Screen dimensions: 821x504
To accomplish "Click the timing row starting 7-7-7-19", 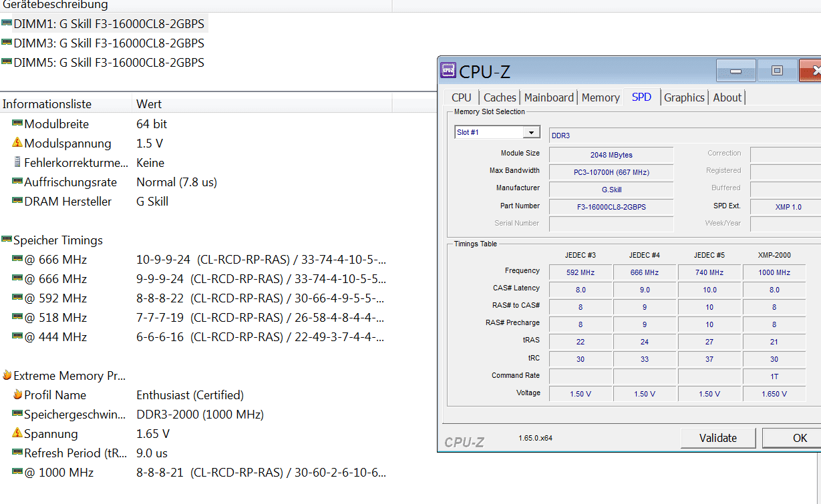I will [x=261, y=317].
